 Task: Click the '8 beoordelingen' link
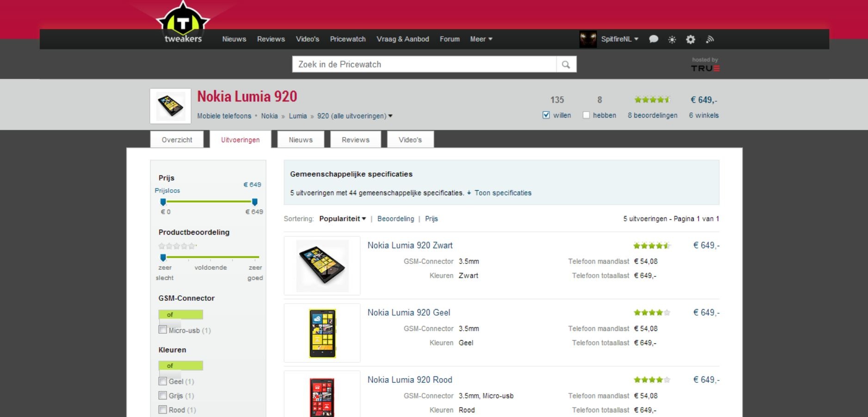pyautogui.click(x=653, y=115)
